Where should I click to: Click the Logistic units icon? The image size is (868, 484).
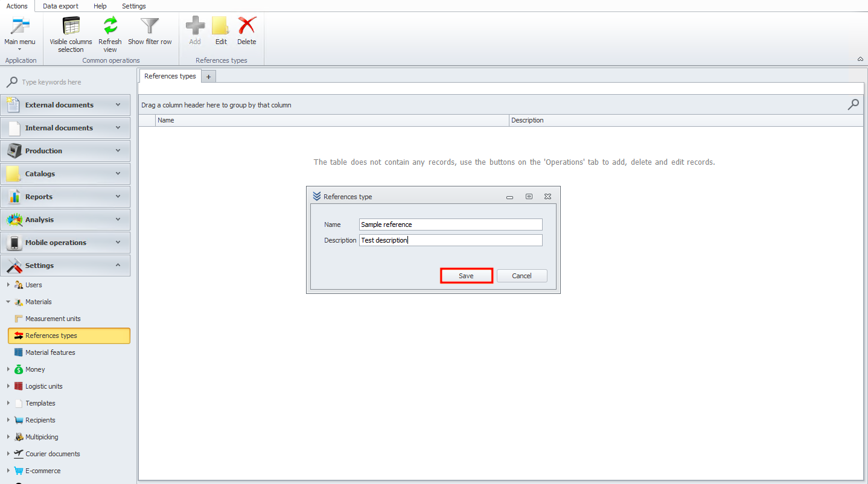[x=19, y=386]
